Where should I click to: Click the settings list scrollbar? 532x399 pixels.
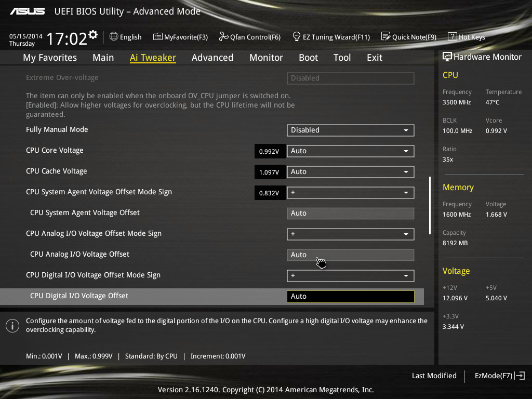[430, 205]
